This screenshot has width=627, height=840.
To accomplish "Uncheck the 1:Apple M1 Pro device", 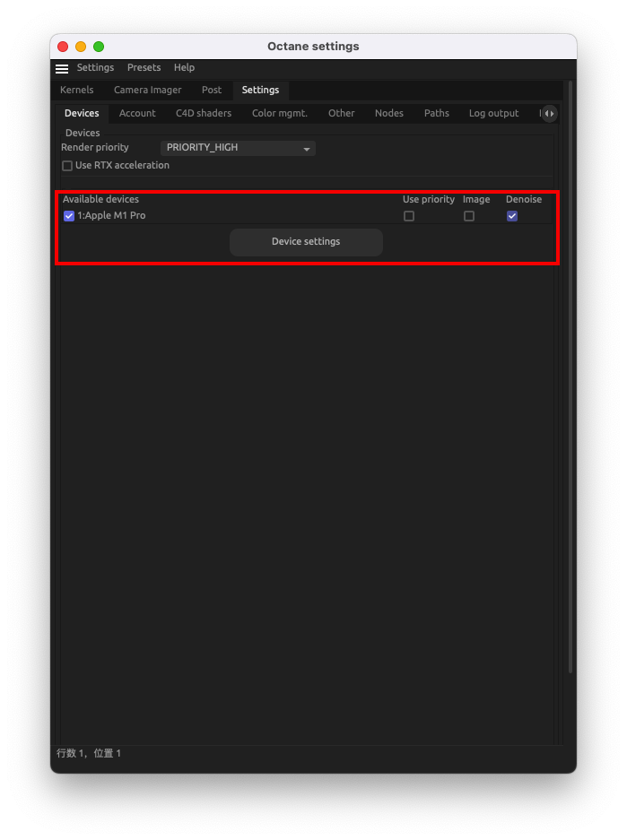I will (x=69, y=216).
